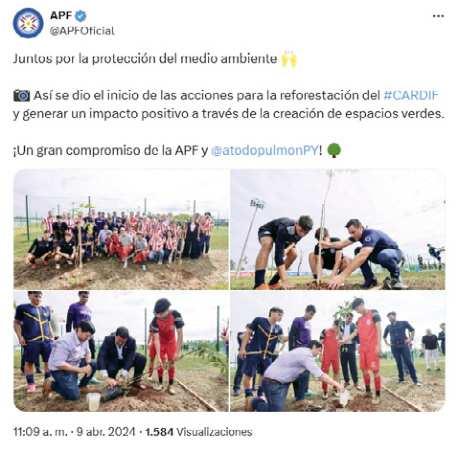
Task: Click the 11:09 a. m. timestamp
Action: point(40,432)
